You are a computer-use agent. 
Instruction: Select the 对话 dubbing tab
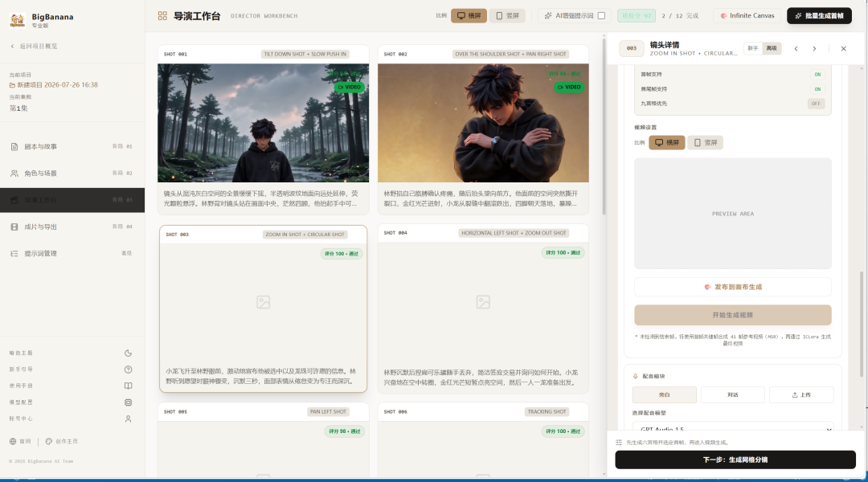(733, 394)
